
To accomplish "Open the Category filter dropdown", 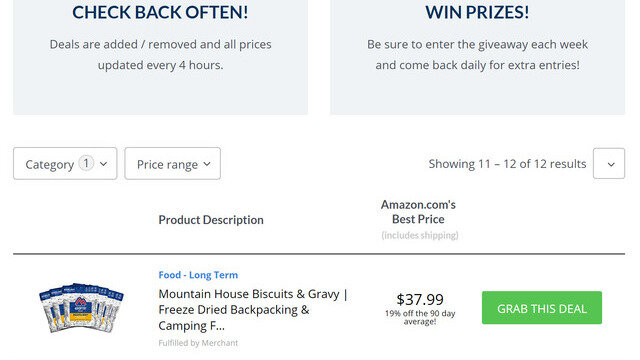I will [x=65, y=164].
